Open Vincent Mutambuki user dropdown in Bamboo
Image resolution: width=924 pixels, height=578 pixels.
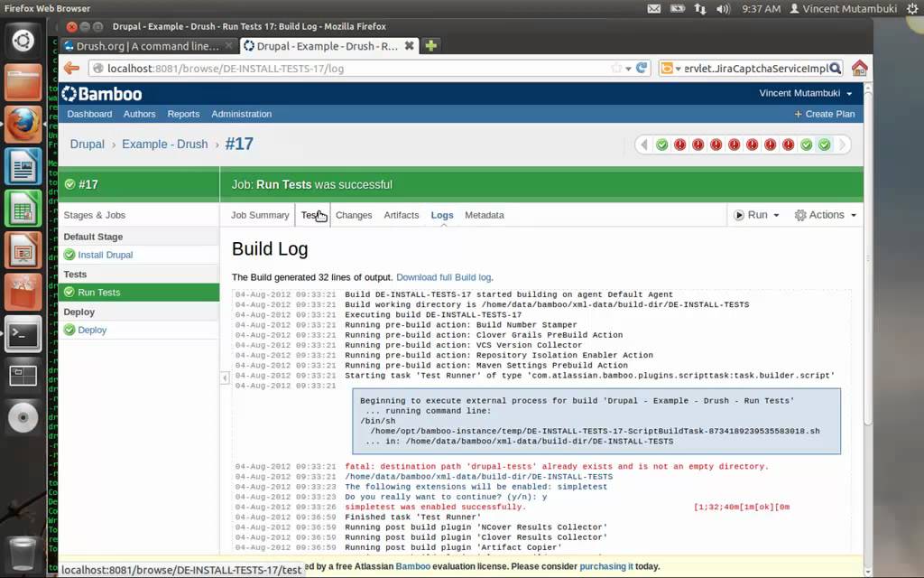(805, 93)
